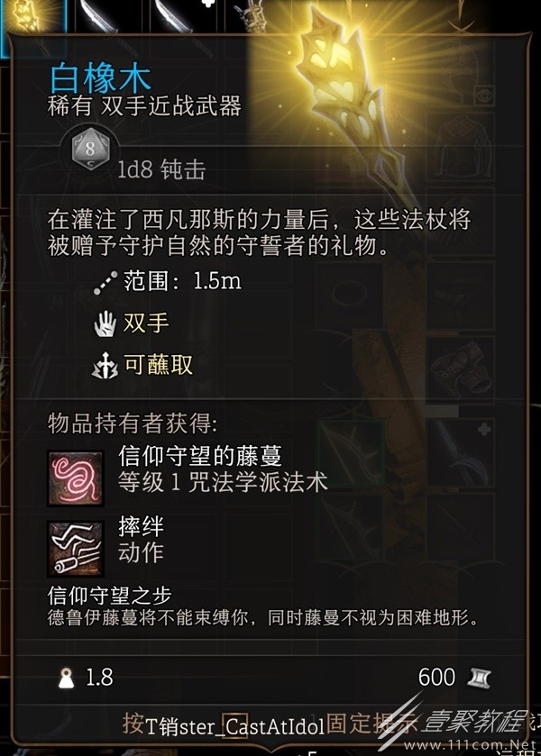This screenshot has height=756, width=541.
Task: Toggle the eye visibility icon
Action: [x=483, y=96]
